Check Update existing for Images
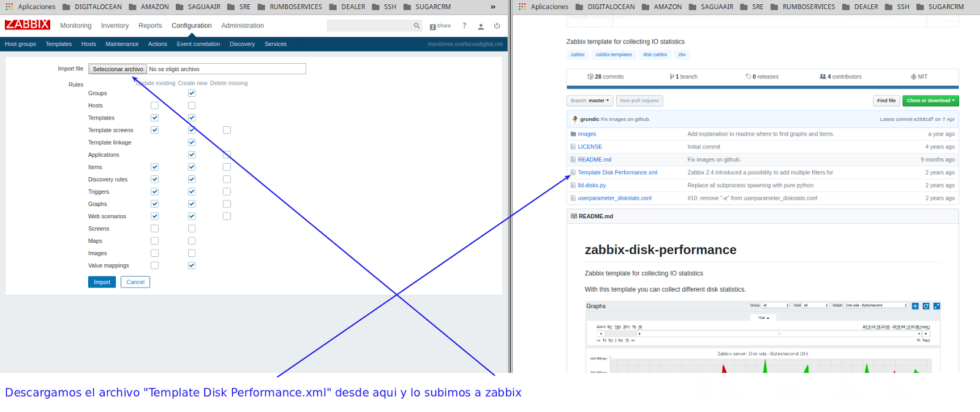Screen dimensions: 980x412 [154, 253]
